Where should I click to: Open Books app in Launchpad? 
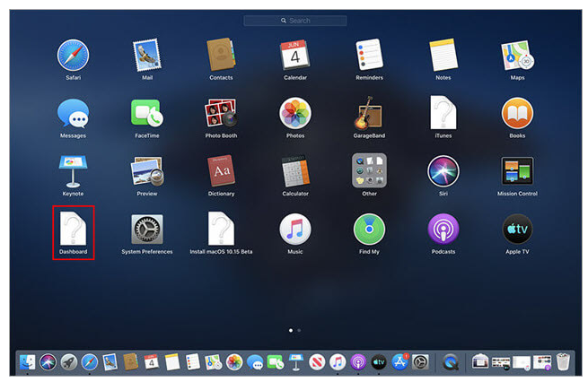[x=517, y=113]
